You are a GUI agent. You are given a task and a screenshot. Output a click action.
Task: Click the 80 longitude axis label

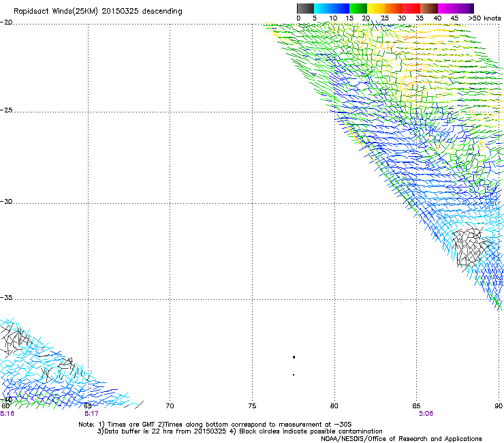334,406
